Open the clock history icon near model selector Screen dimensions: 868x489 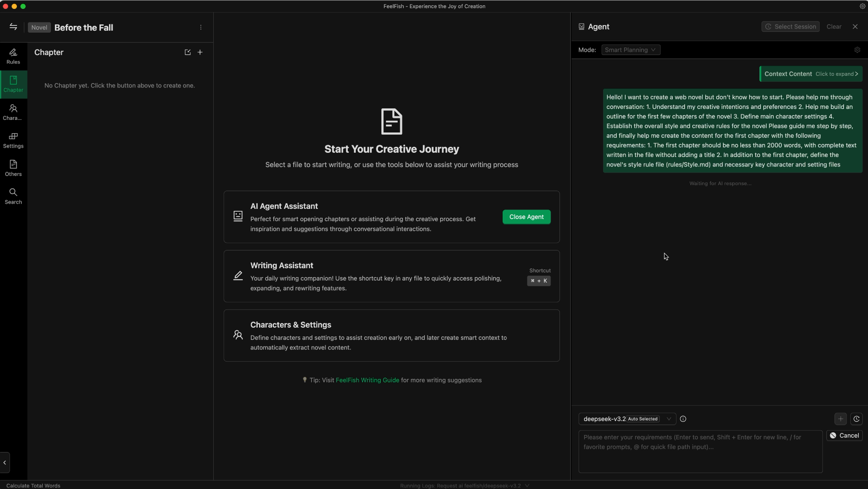click(856, 419)
